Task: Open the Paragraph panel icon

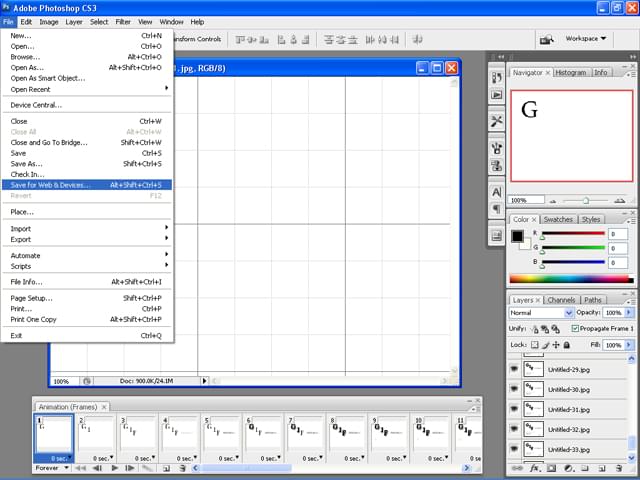Action: (496, 209)
